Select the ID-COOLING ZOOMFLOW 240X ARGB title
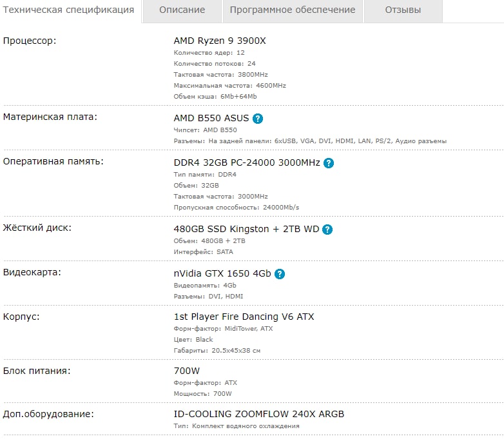This screenshot has height=441, width=504. 258,414
